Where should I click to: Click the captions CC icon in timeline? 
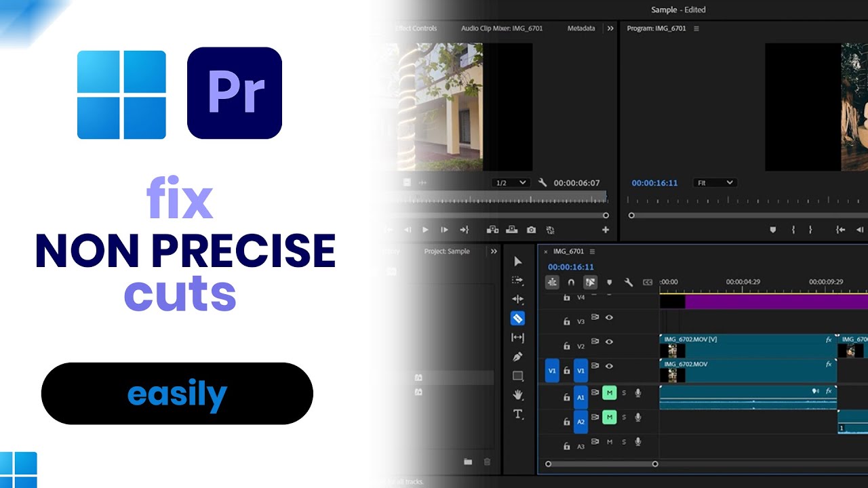point(648,282)
